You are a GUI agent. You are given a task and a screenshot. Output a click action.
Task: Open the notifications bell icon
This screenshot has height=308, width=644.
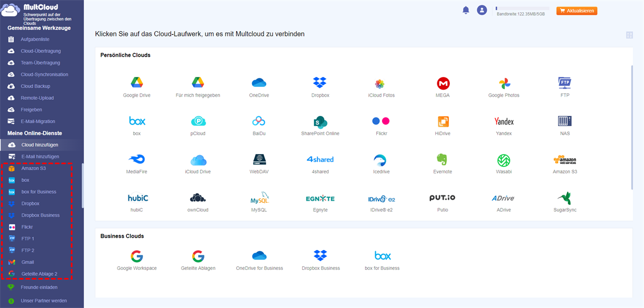point(466,10)
